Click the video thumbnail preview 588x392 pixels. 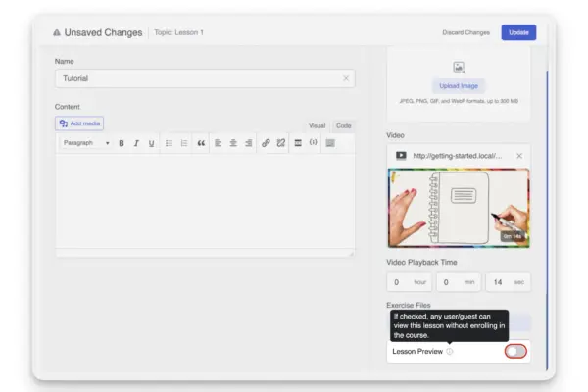point(459,207)
